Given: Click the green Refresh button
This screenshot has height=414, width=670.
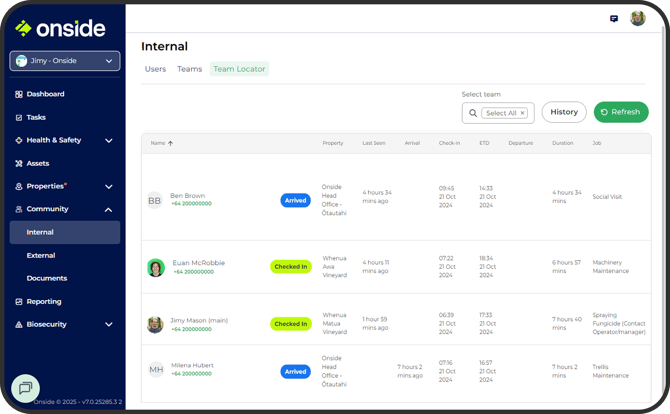Looking at the screenshot, I should (x=620, y=112).
